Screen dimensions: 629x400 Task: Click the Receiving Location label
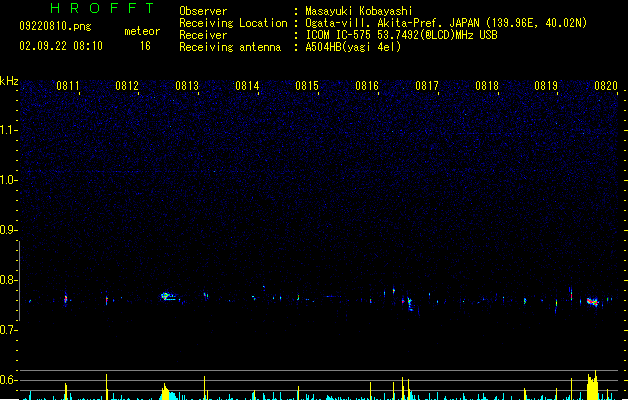click(x=233, y=23)
